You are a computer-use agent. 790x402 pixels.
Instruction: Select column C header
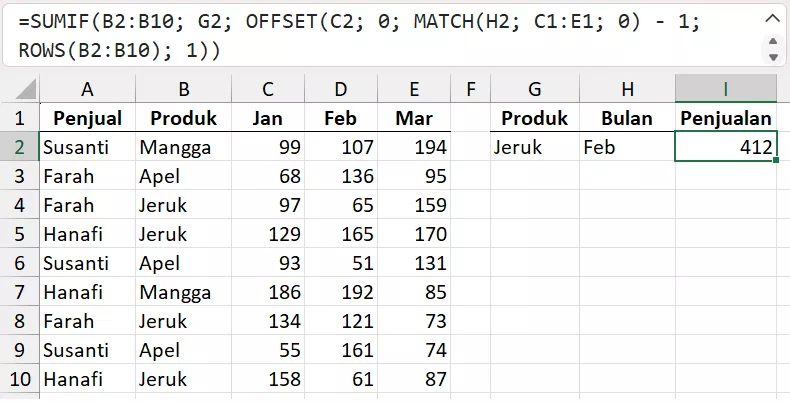pos(268,91)
